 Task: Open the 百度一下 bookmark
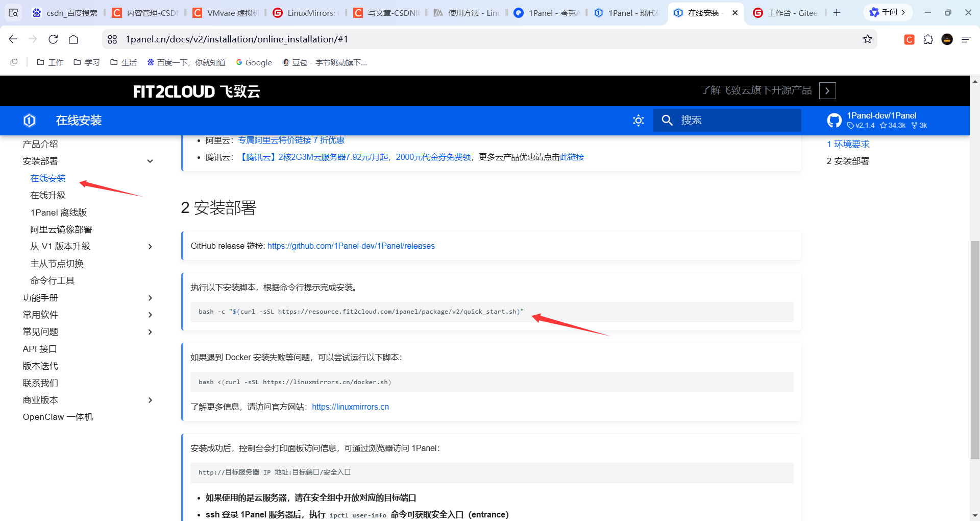[186, 62]
